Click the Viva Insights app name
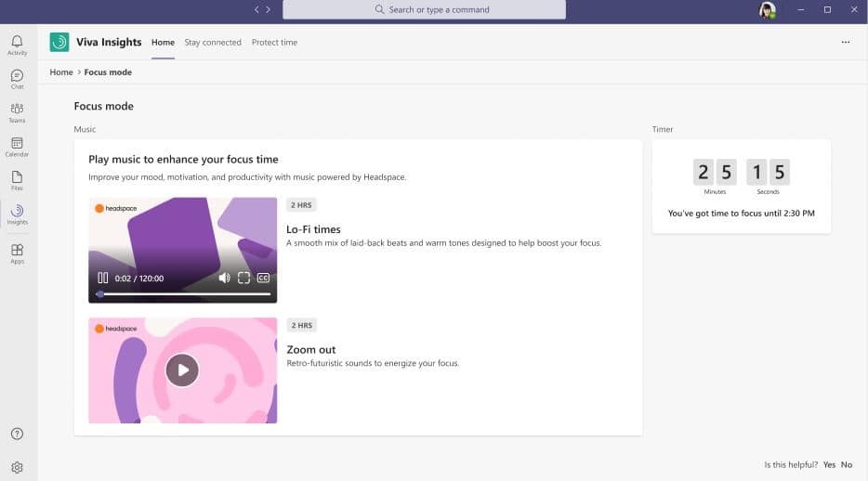Viewport: 868px width, 481px height. tap(109, 42)
